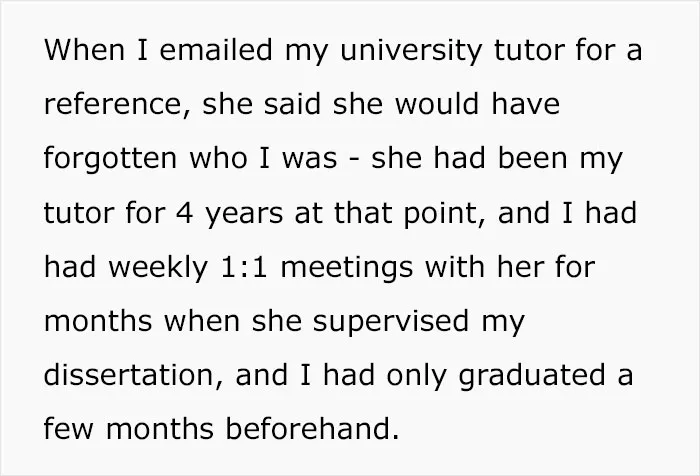The width and height of the screenshot is (700, 476).
Task: Click the word "few" on last line
Action: click(x=69, y=428)
